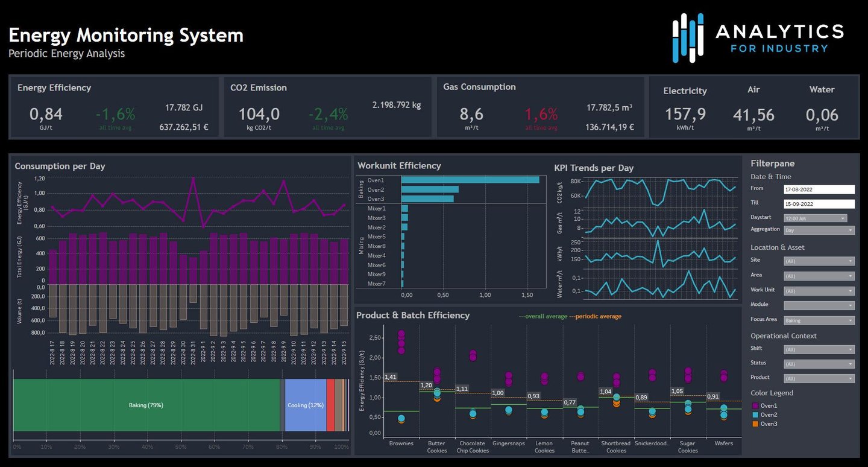Open the Work Unit filter dropdown
Image resolution: width=868 pixels, height=467 pixels.
coord(819,291)
